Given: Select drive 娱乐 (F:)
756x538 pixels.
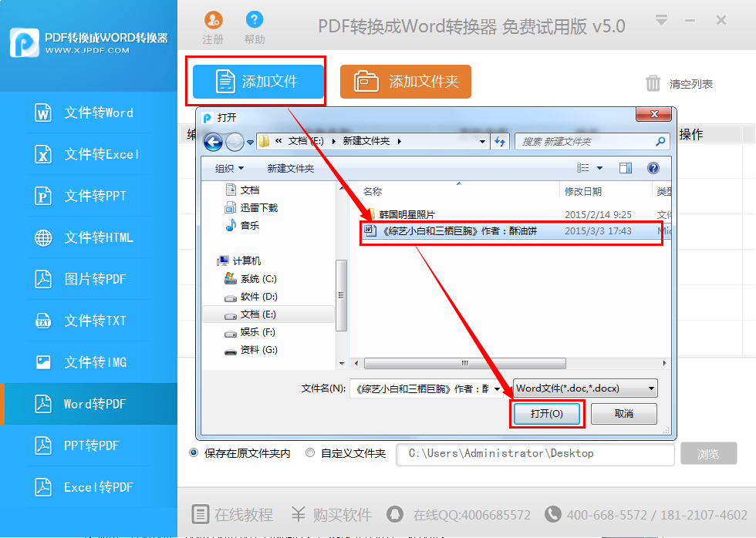Looking at the screenshot, I should point(258,332).
